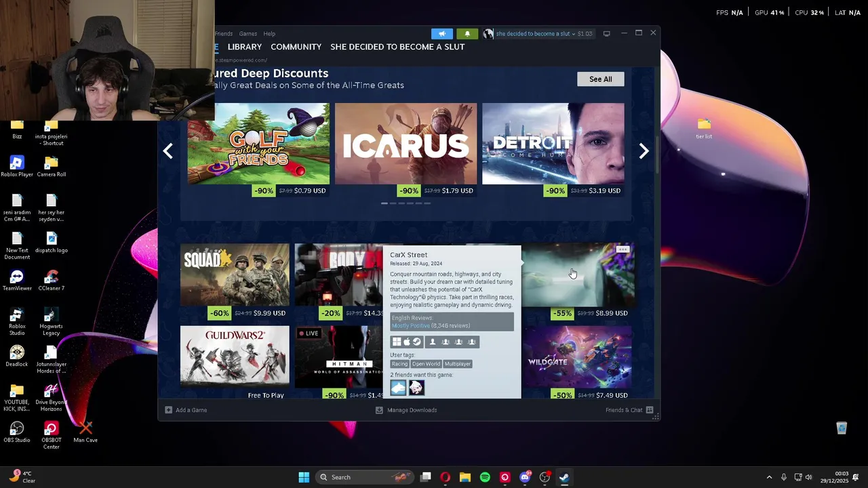
Task: Click the Add a Game button
Action: click(x=186, y=410)
